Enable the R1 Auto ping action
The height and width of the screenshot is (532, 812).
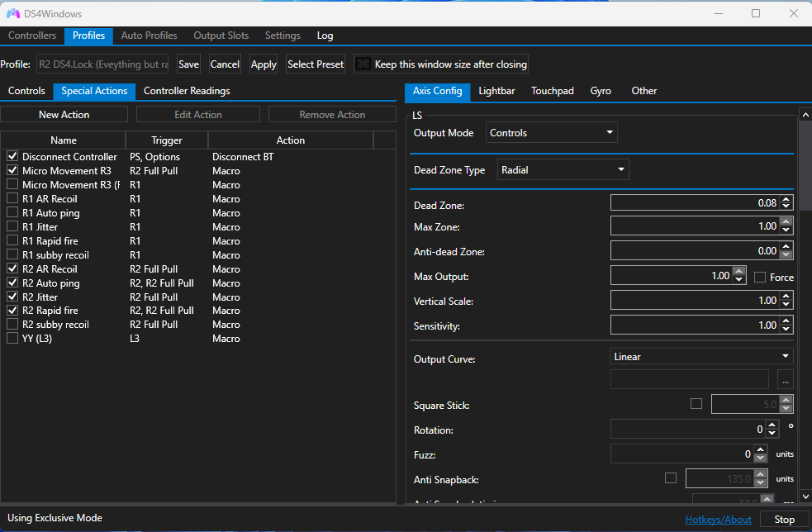12,211
